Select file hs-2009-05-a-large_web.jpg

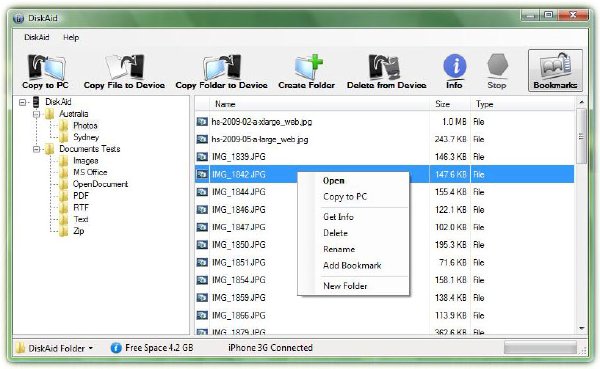pyautogui.click(x=260, y=139)
